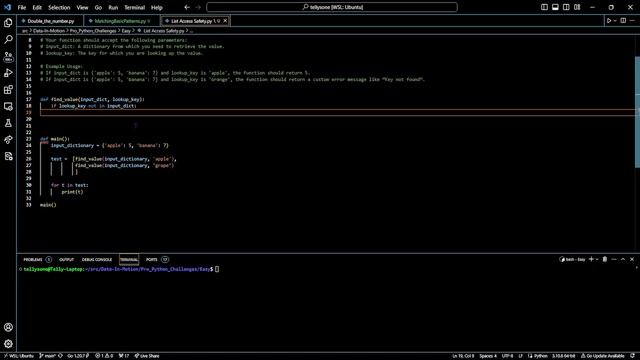Click the Go Back arrow in title bar
Viewport: 640px width, 360px height.
pos(187,7)
